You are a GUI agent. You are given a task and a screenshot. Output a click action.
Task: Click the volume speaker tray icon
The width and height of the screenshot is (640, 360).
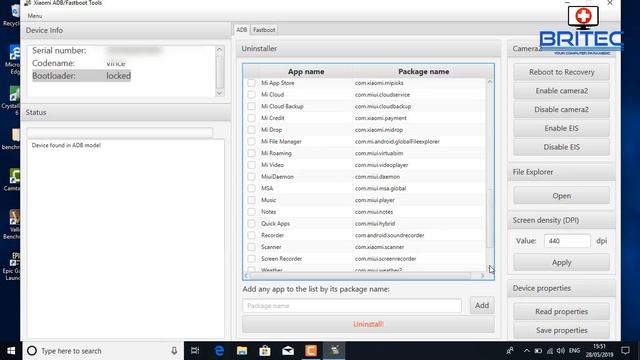(x=560, y=351)
